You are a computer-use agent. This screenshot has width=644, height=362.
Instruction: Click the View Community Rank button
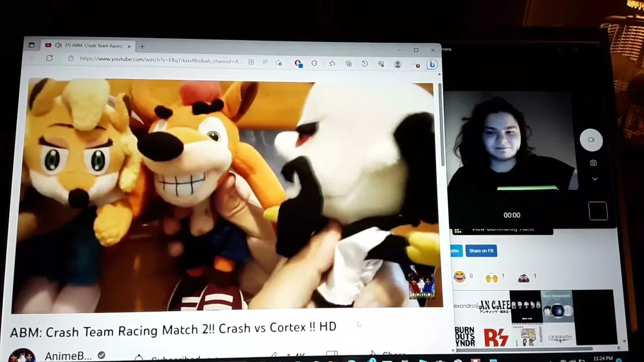[x=502, y=230]
